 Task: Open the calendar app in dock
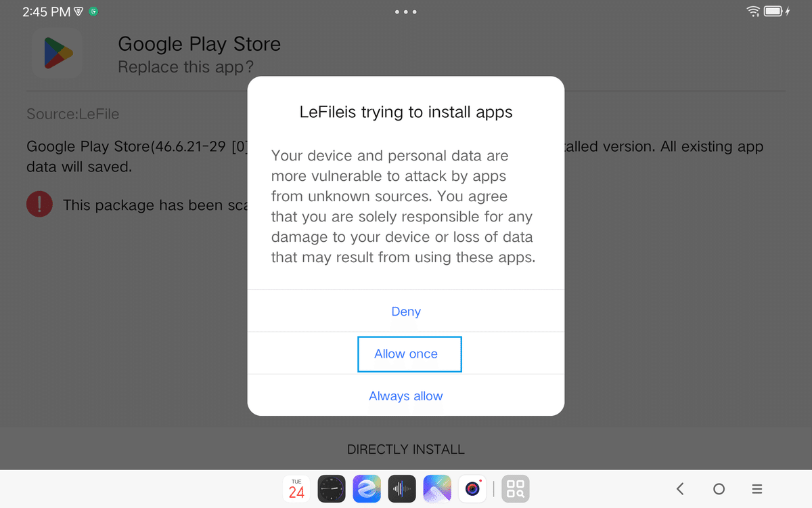296,488
